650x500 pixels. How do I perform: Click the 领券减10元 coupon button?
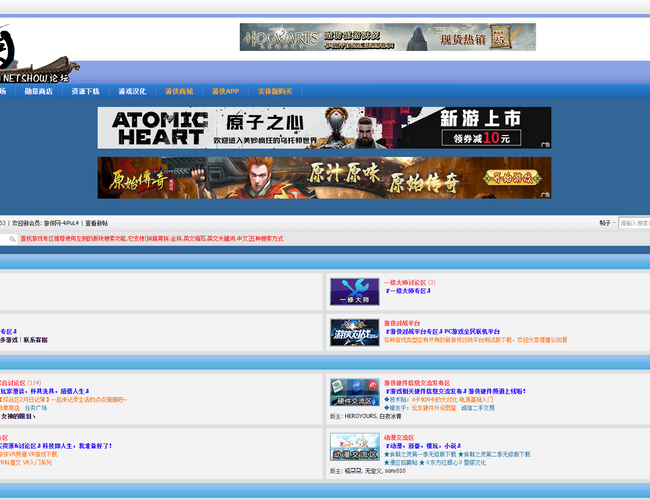pos(481,138)
